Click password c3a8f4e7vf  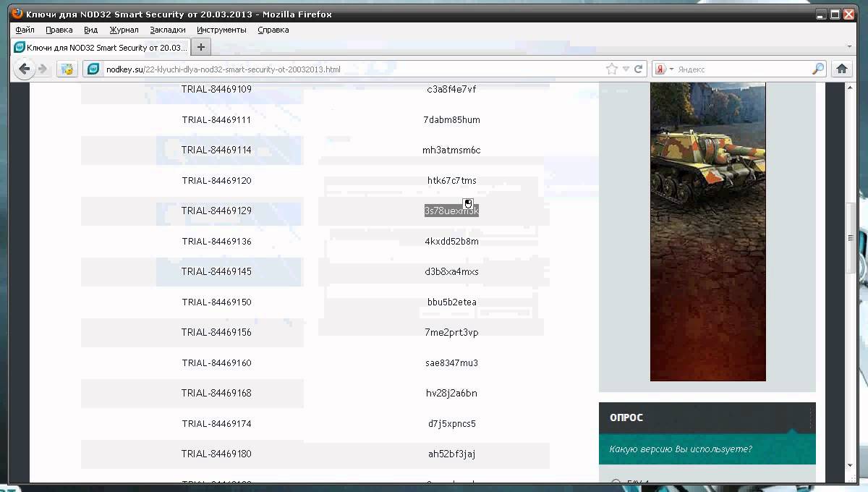(x=451, y=90)
